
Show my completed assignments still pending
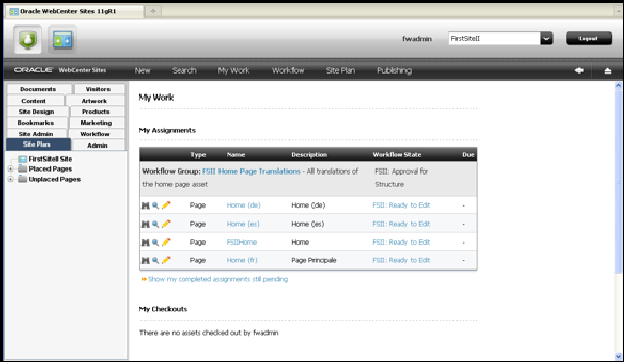218,279
